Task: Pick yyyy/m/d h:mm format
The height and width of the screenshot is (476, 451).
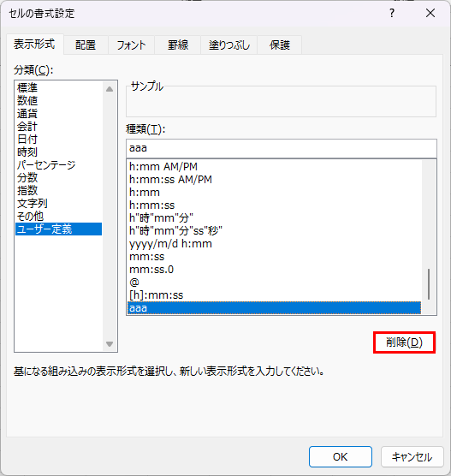Action: point(275,244)
